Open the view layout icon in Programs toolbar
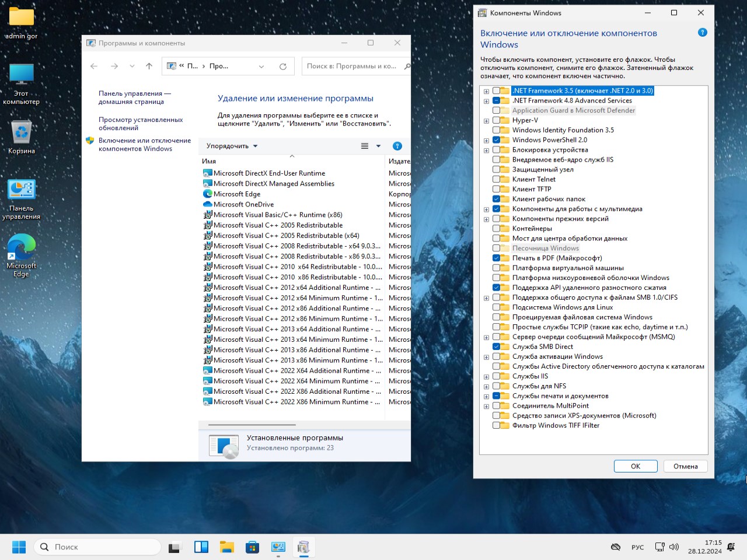 click(x=365, y=146)
